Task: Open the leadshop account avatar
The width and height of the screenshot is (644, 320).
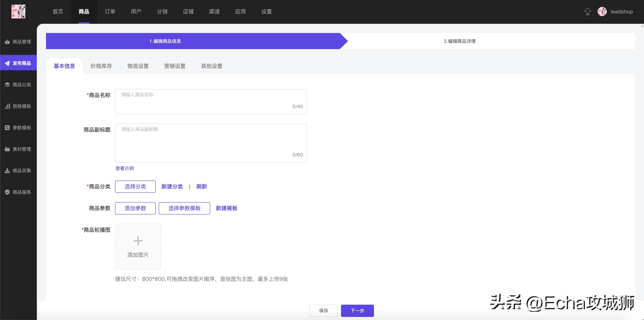Action: click(x=602, y=12)
